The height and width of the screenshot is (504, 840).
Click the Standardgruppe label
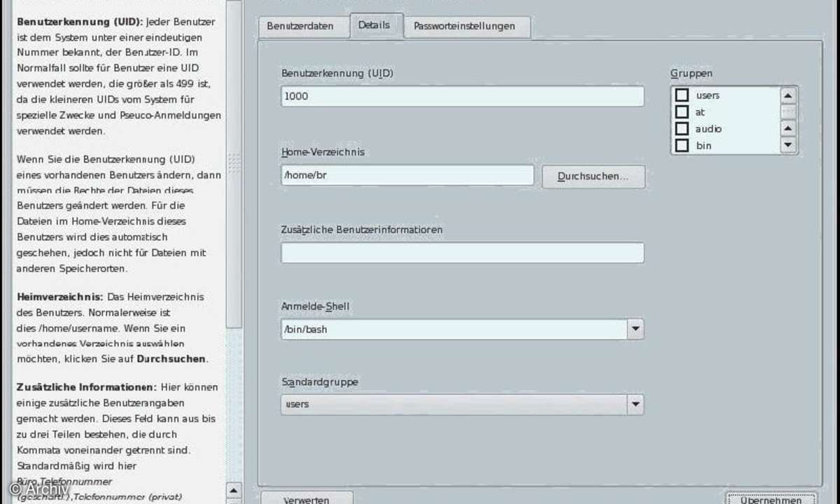coord(320,382)
